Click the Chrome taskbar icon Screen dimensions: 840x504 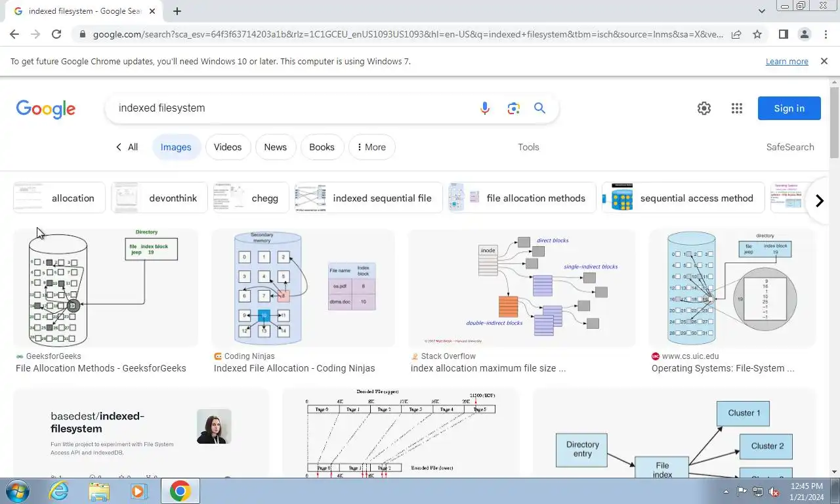point(180,491)
